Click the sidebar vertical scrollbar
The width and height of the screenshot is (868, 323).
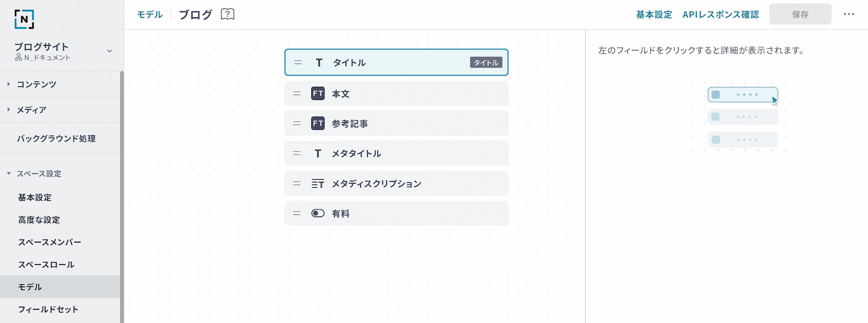[122, 195]
